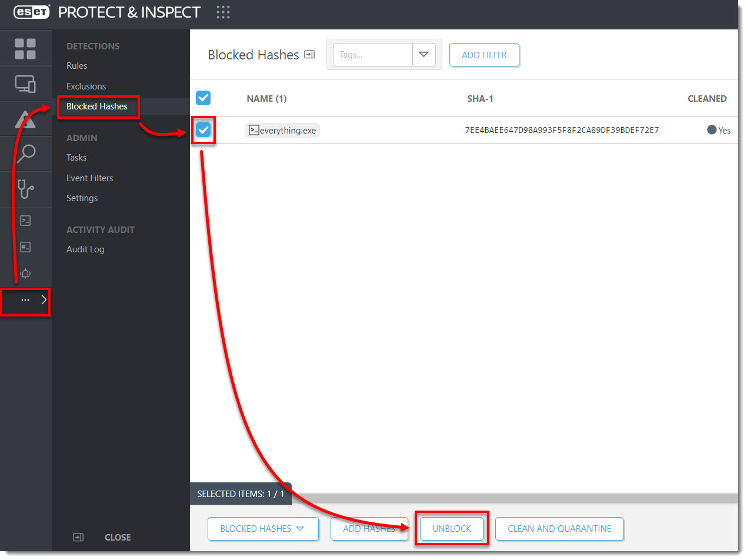Click the everything.exe file name
The width and height of the screenshot is (747, 560).
(288, 131)
